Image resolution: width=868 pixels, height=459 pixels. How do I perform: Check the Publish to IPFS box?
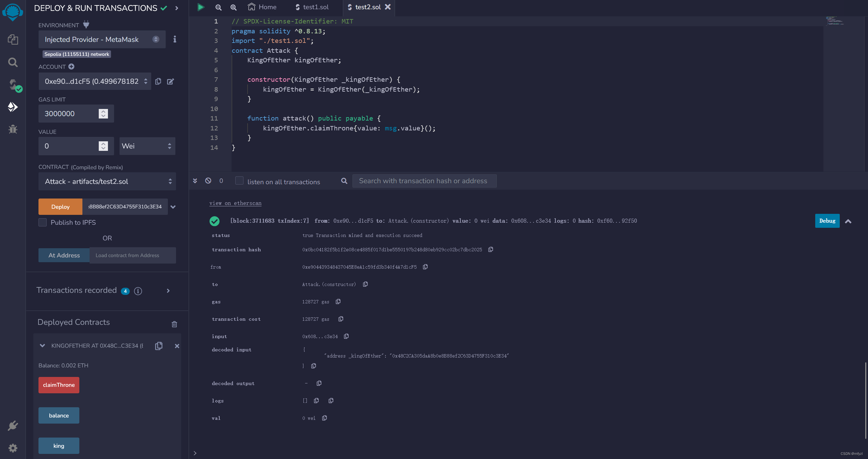click(x=43, y=222)
